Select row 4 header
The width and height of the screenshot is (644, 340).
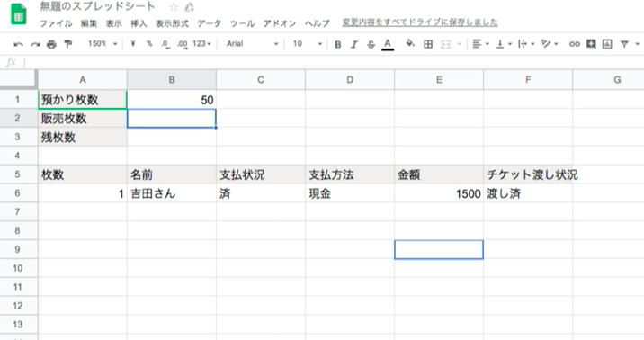click(18, 156)
